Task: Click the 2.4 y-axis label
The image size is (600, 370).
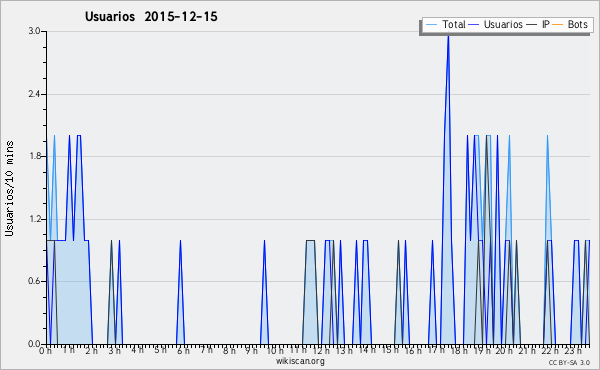Action: coord(34,94)
